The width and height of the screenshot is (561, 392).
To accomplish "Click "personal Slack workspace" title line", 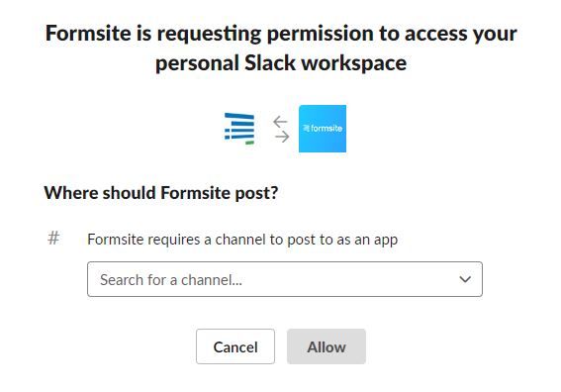I will click(281, 63).
